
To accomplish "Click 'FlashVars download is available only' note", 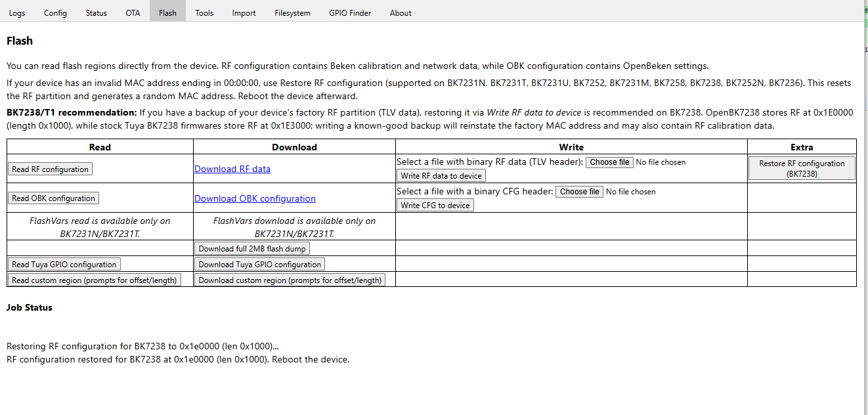I will 294,227.
